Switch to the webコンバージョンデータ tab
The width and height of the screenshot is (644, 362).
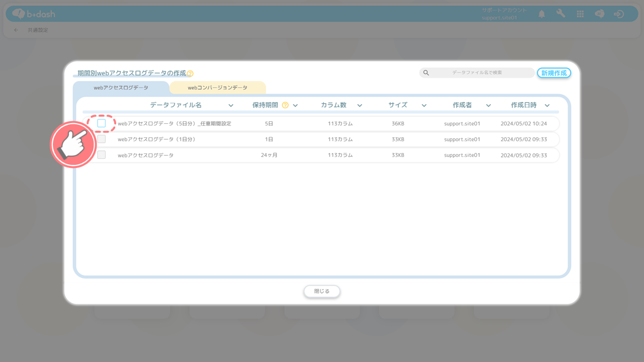pos(218,87)
